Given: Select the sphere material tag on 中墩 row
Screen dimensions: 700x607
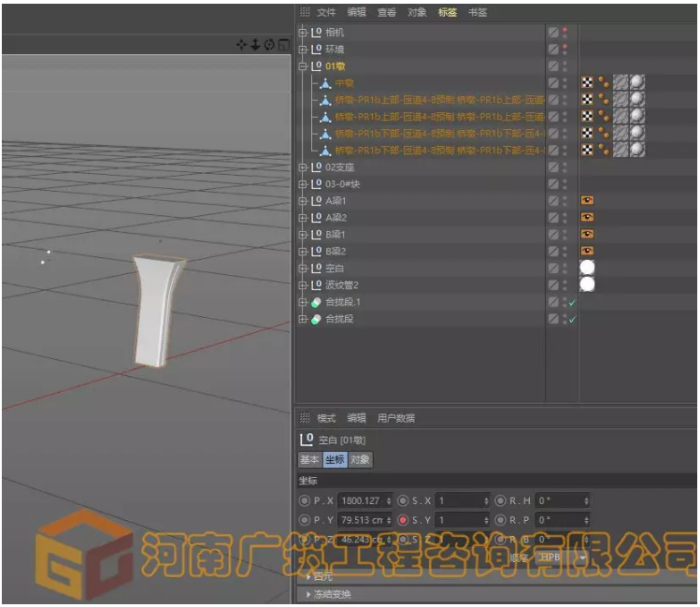Looking at the screenshot, I should [x=637, y=82].
